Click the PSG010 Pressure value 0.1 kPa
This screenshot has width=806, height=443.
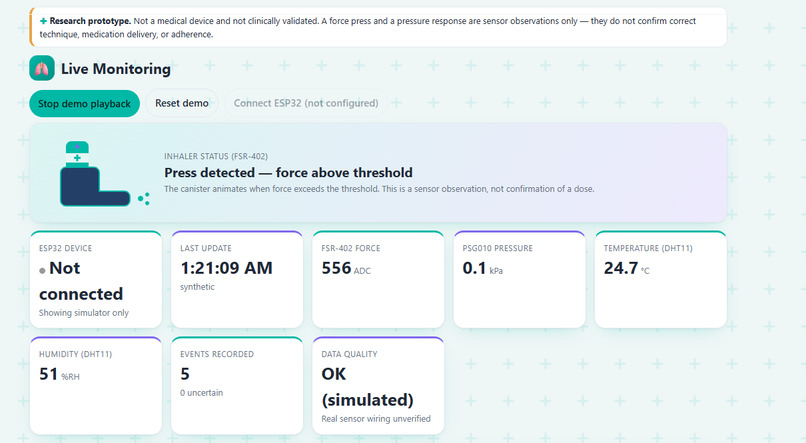pos(482,268)
